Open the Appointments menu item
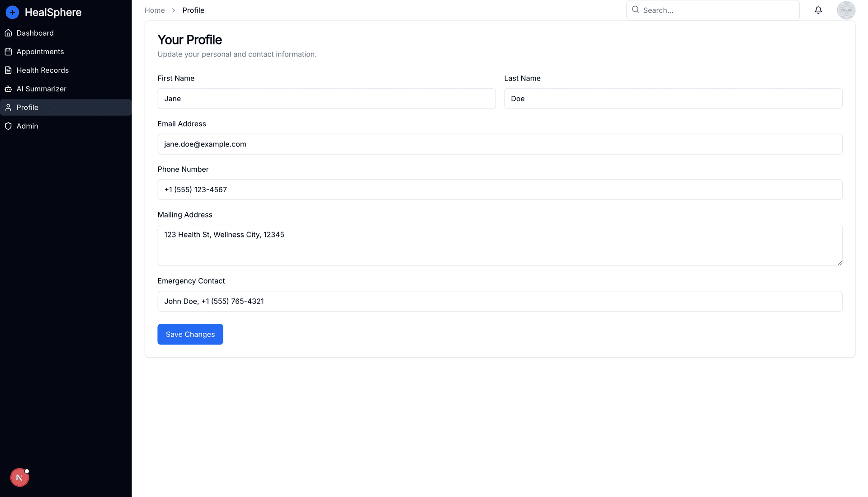This screenshot has height=497, width=868. click(40, 52)
